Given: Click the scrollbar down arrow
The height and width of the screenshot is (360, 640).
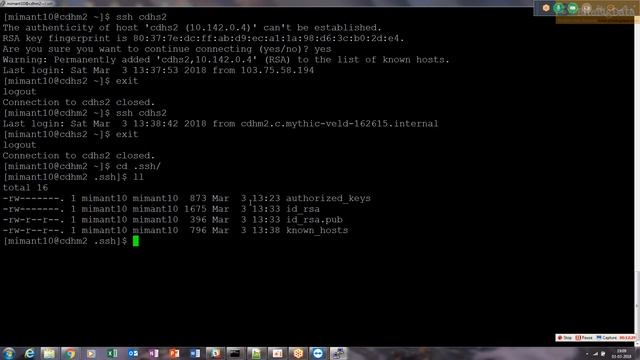Looking at the screenshot, I should [x=637, y=343].
